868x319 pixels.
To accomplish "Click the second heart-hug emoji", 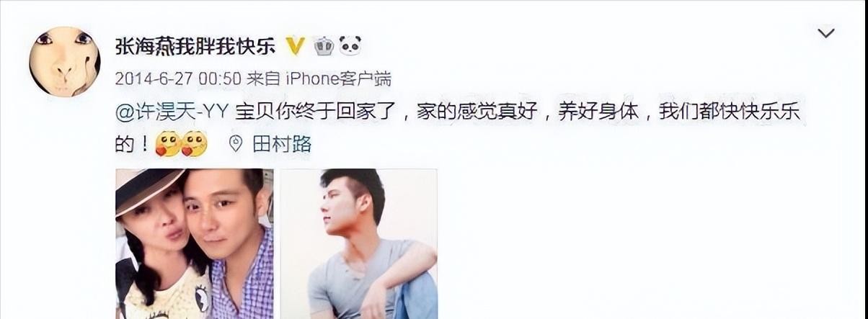I will 194,144.
